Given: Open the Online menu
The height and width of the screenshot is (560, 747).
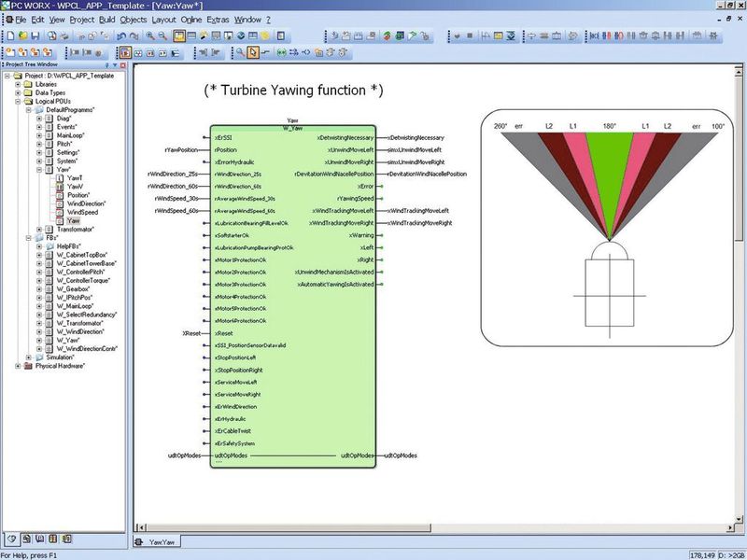Looking at the screenshot, I should [190, 19].
